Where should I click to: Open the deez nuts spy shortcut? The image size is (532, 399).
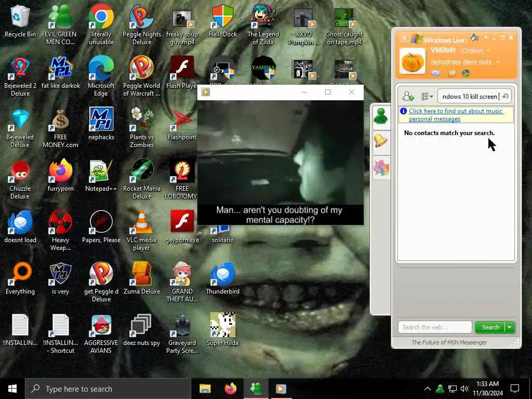coord(141,329)
